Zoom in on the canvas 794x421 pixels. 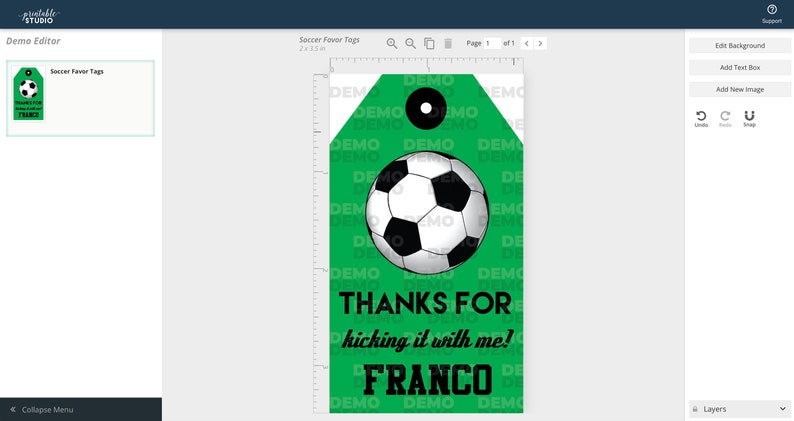coord(391,44)
